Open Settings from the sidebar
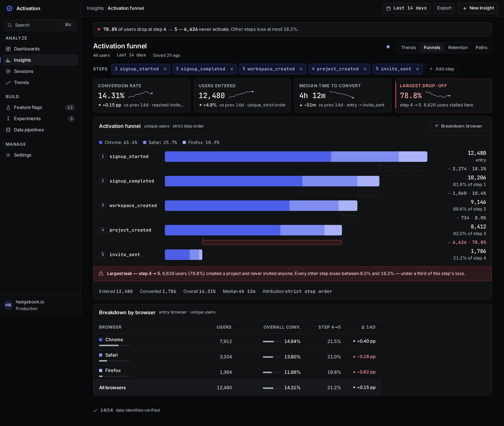The image size is (504, 426). pos(40,155)
